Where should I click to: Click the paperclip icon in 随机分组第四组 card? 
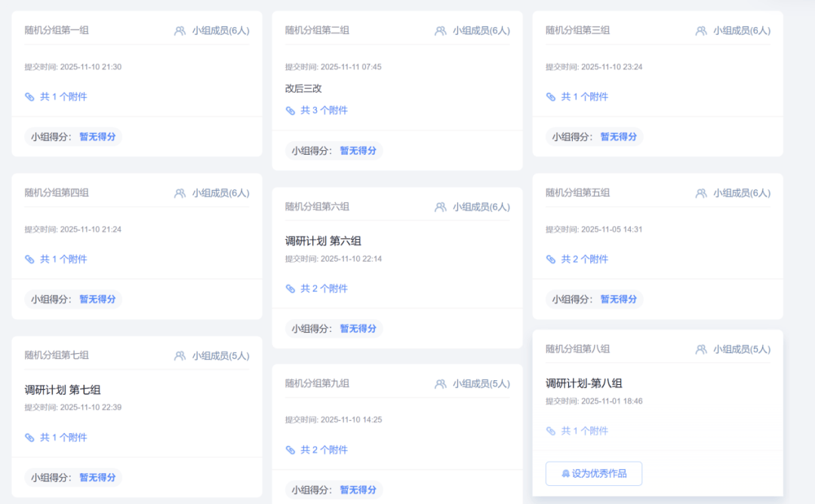click(30, 259)
